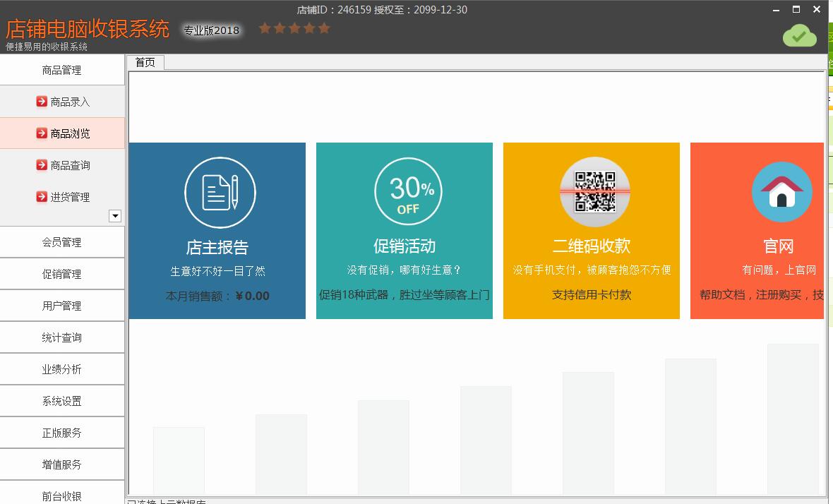Click the 官网 card title

tap(778, 246)
